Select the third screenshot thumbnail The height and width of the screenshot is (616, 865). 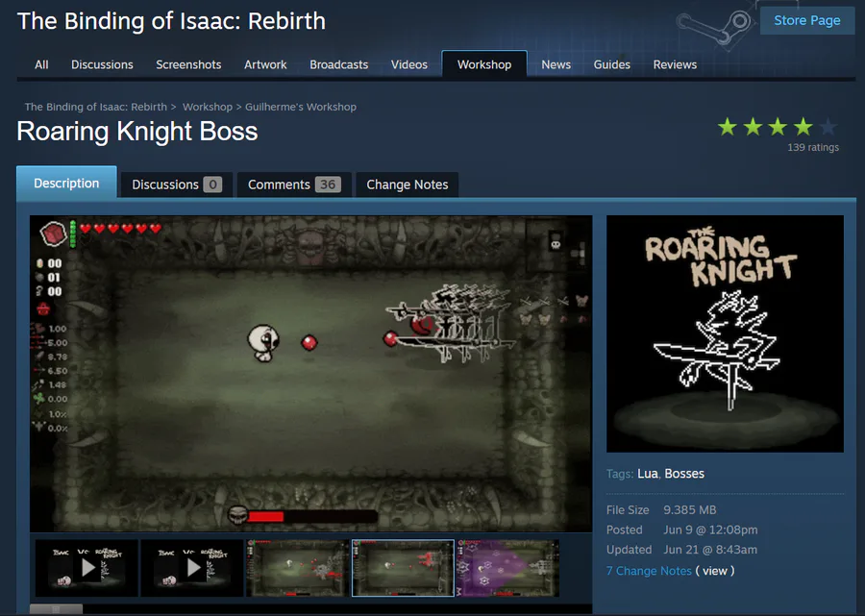[x=297, y=568]
